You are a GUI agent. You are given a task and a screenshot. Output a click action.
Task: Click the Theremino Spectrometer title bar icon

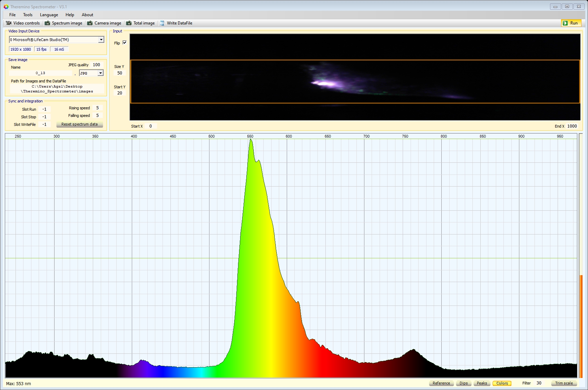click(x=6, y=7)
